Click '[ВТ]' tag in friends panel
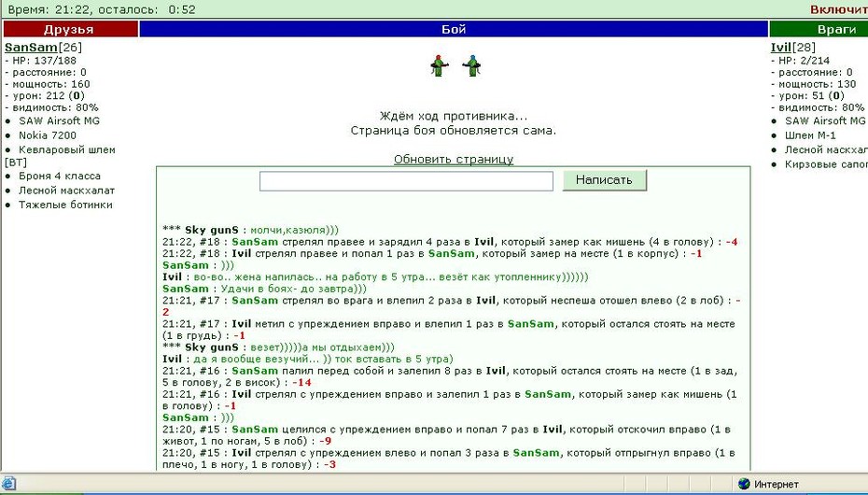 click(16, 163)
